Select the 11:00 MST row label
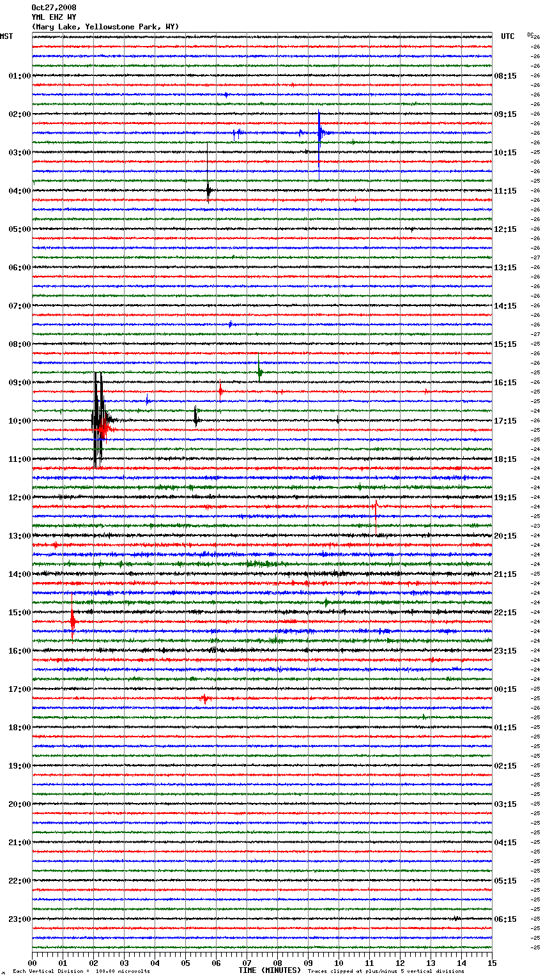The image size is (543, 980). pos(20,459)
